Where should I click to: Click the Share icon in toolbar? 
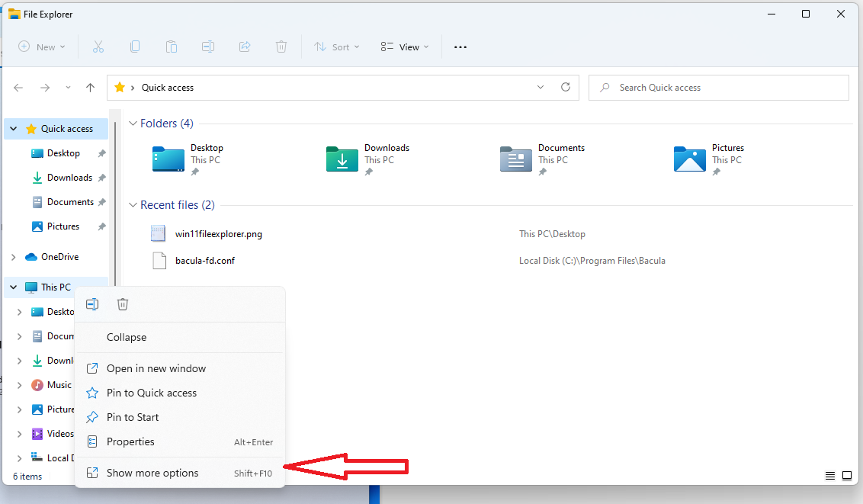(x=245, y=47)
